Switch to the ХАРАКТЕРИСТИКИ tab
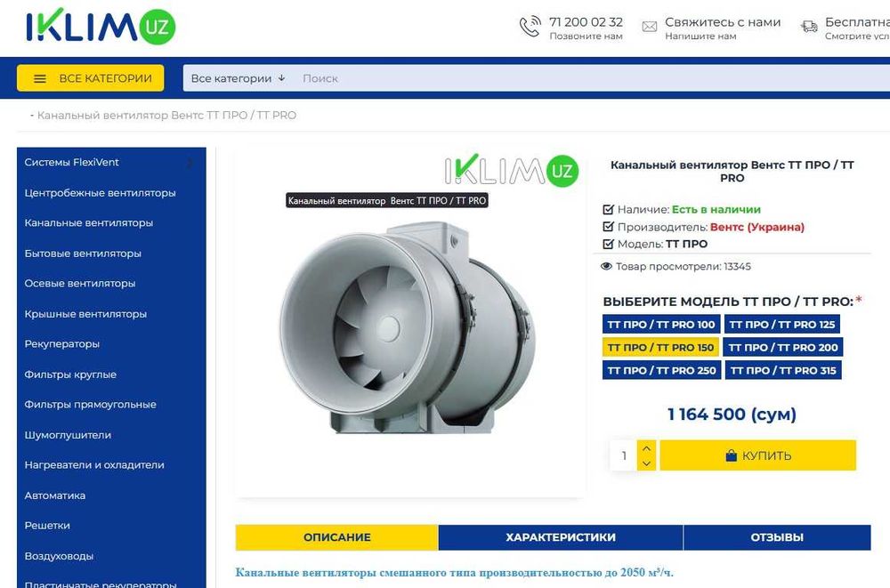The height and width of the screenshot is (588, 890). pos(561,537)
